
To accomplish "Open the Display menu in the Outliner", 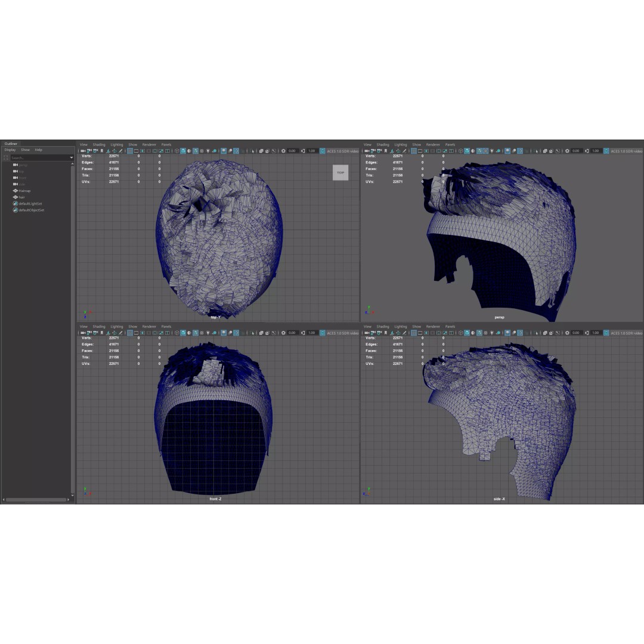I will pyautogui.click(x=10, y=150).
